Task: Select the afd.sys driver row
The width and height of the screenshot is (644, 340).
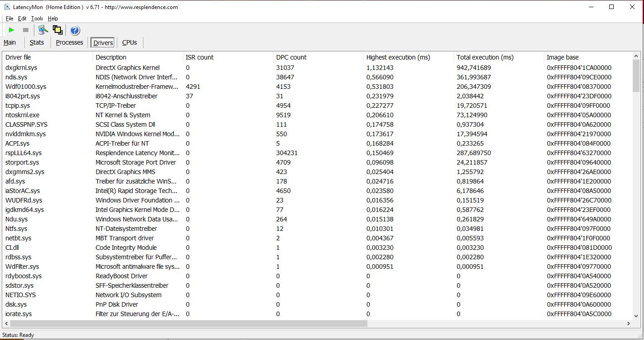Action: coord(318,181)
